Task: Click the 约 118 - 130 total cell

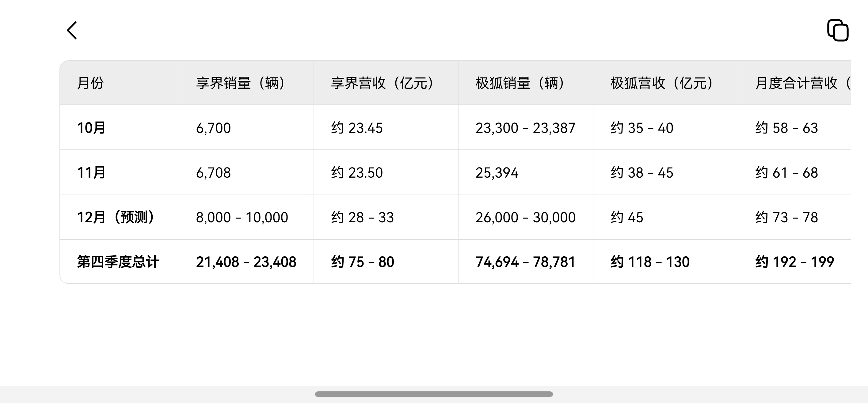Action: click(650, 262)
